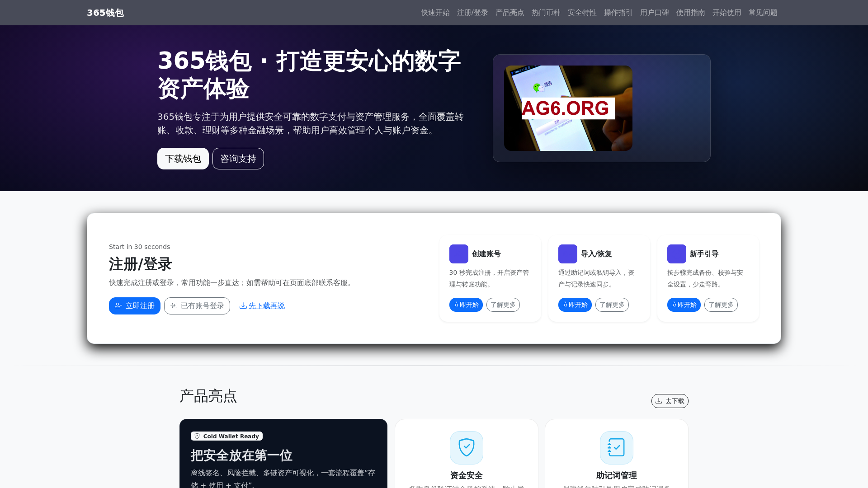Click the Cold Wallet Ready badge

point(226,436)
